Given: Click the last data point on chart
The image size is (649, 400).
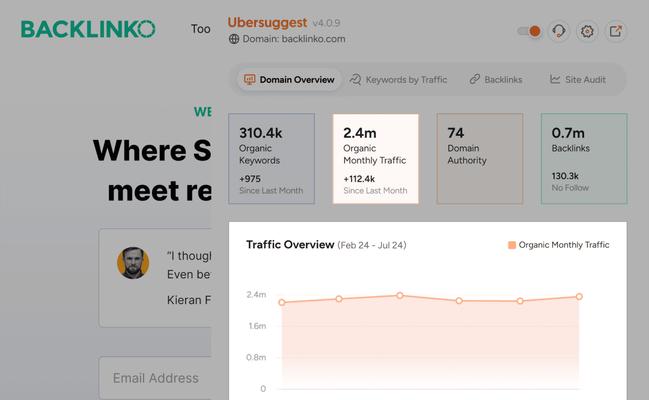Looking at the screenshot, I should [x=579, y=296].
